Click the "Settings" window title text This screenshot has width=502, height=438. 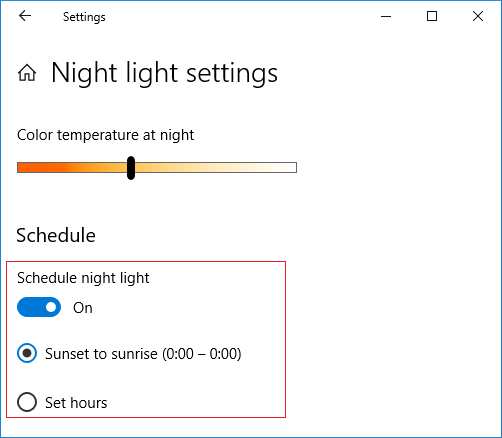click(x=84, y=17)
